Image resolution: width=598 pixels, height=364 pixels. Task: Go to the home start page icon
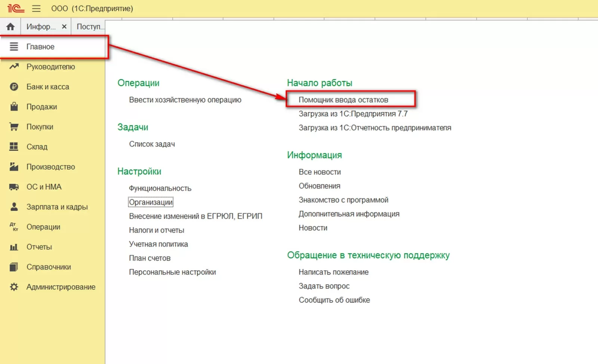(x=10, y=27)
